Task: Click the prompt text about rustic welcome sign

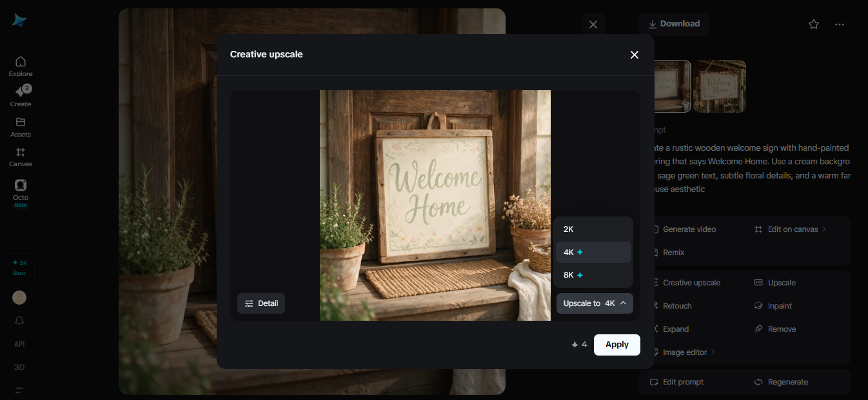Action: [x=751, y=168]
